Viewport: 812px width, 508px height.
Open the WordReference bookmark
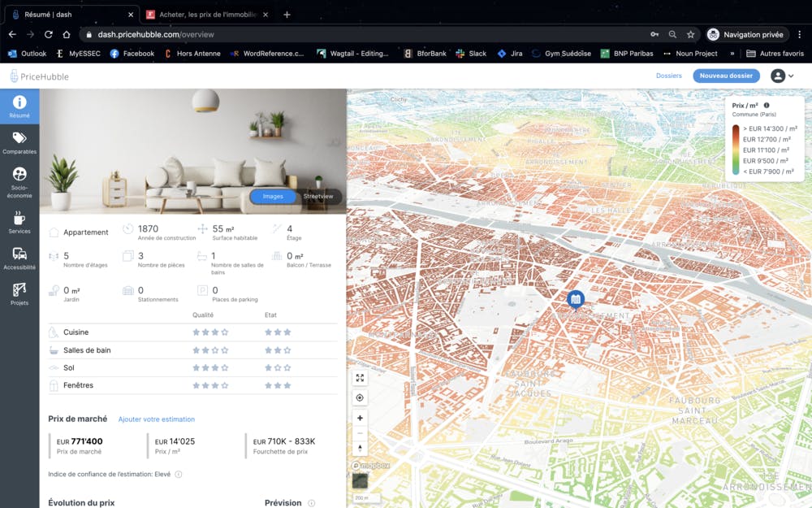pyautogui.click(x=267, y=54)
